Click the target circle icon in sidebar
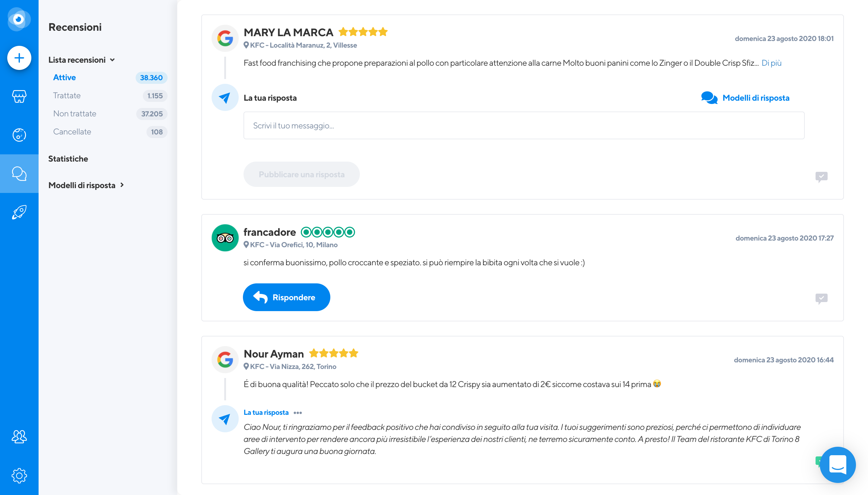Screen dimensions: 868x495 pyautogui.click(x=19, y=135)
